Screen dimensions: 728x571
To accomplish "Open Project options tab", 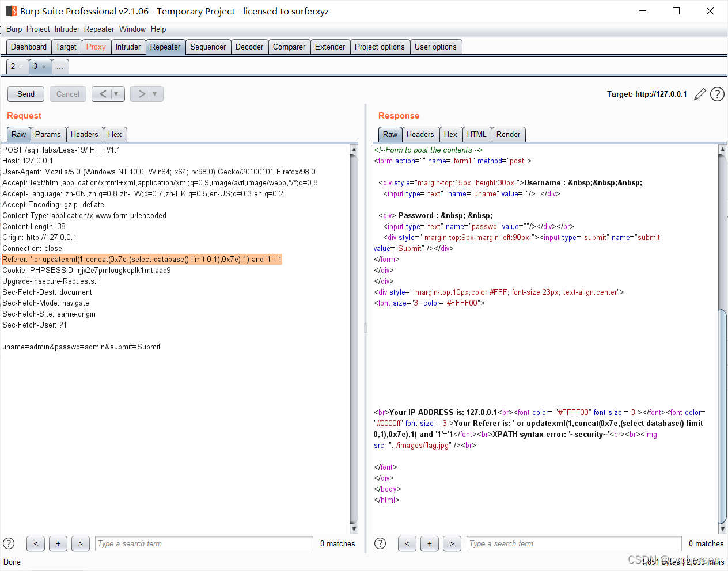I will 380,47.
